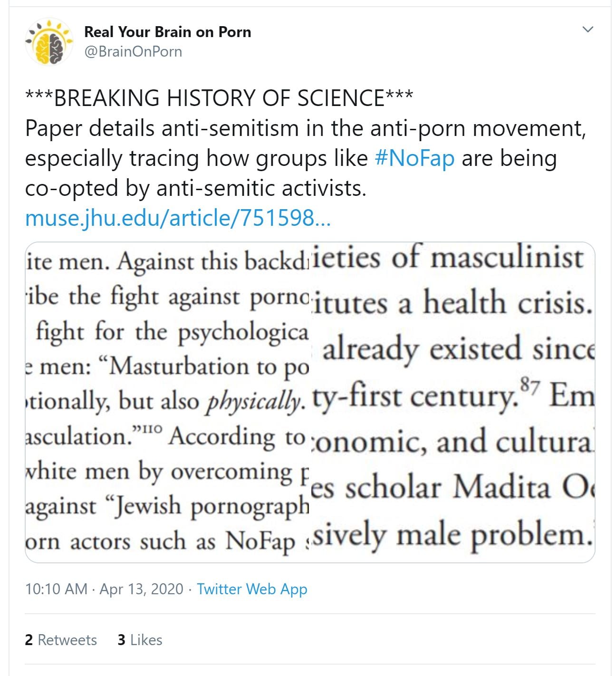Screen dimensions: 616x676
Task: Click the @BrainOnPorn handle
Action: point(133,51)
